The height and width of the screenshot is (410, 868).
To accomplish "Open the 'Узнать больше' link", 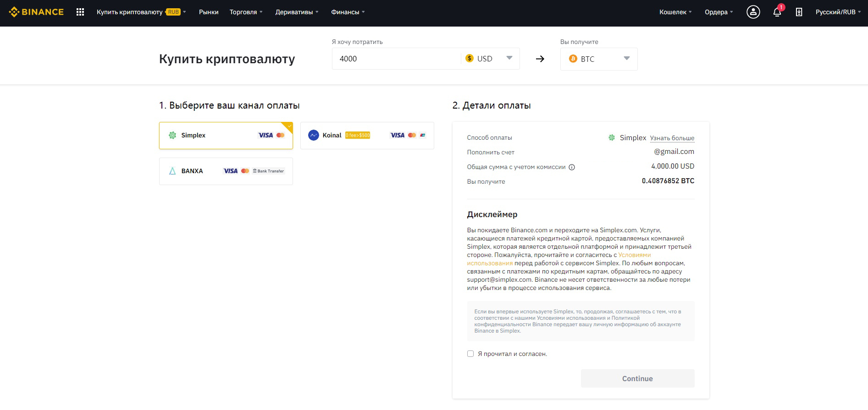I will tap(672, 138).
